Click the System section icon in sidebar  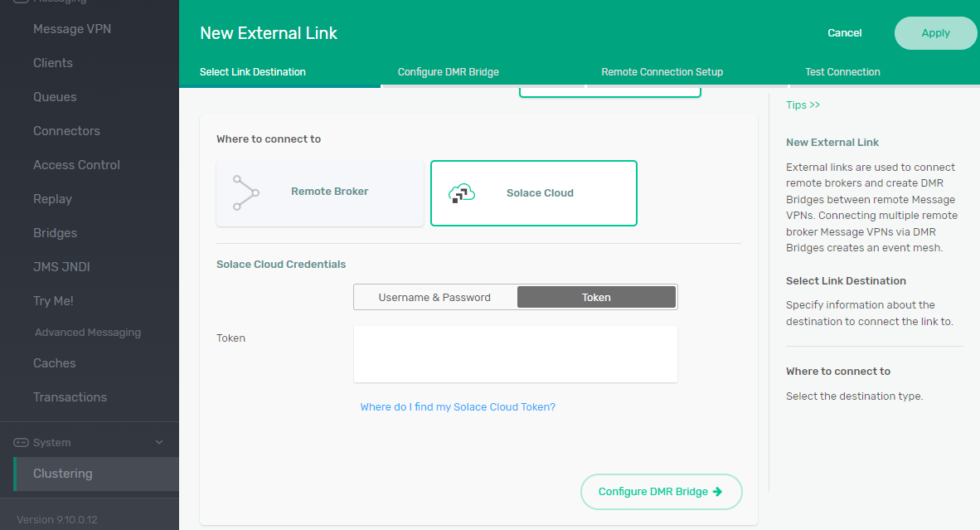[22, 443]
